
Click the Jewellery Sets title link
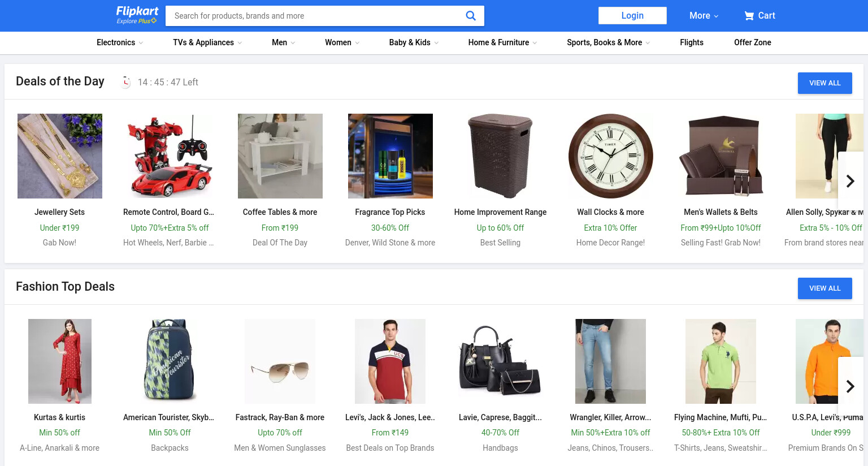[60, 212]
